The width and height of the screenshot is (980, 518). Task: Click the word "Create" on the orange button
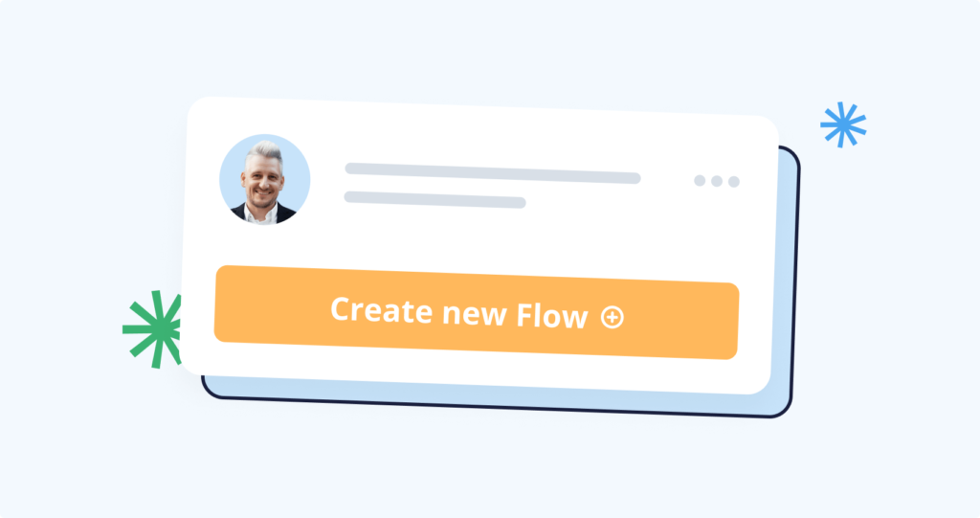coord(381,309)
